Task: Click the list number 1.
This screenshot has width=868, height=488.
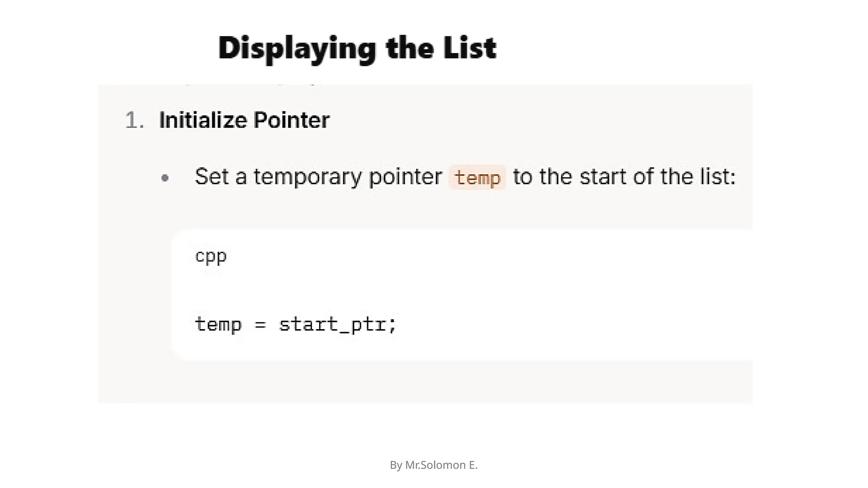Action: [135, 120]
